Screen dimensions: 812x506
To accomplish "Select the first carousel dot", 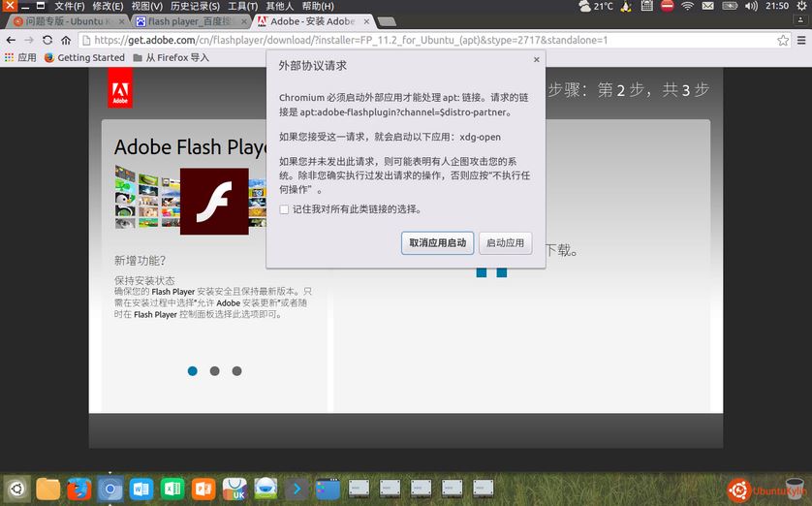I will coord(192,371).
